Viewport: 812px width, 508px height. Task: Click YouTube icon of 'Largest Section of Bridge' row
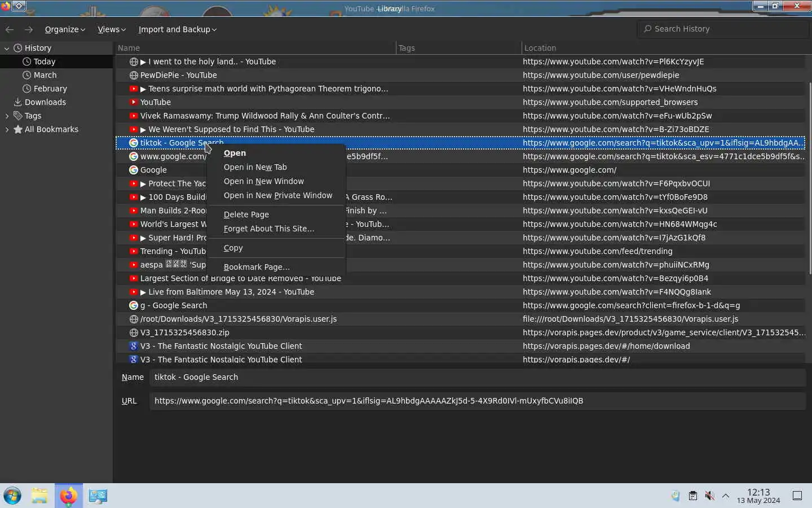pyautogui.click(x=134, y=278)
